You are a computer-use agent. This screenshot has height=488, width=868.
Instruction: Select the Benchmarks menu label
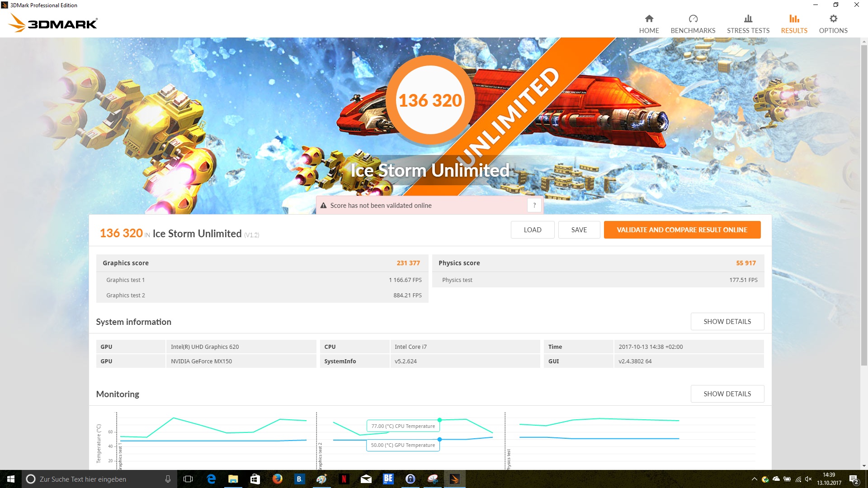point(693,31)
